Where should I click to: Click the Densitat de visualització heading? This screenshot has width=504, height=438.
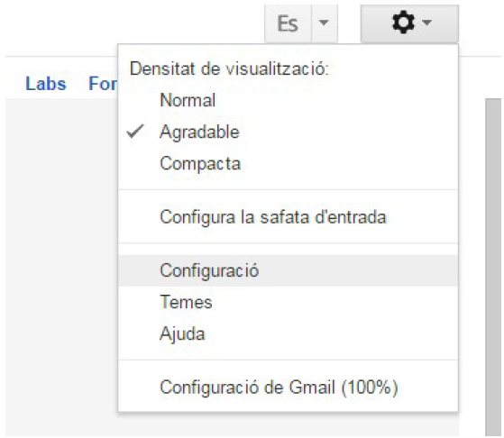[x=229, y=68]
